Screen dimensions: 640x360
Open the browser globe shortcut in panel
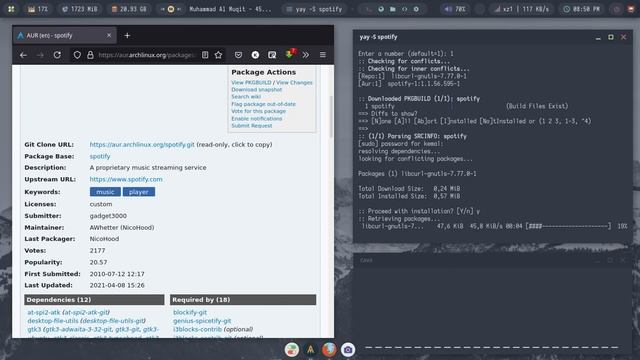381,9
